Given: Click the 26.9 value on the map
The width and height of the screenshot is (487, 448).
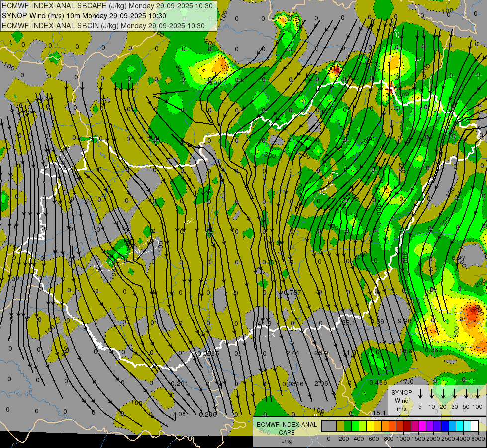Looking at the screenshot, I should (x=321, y=353).
